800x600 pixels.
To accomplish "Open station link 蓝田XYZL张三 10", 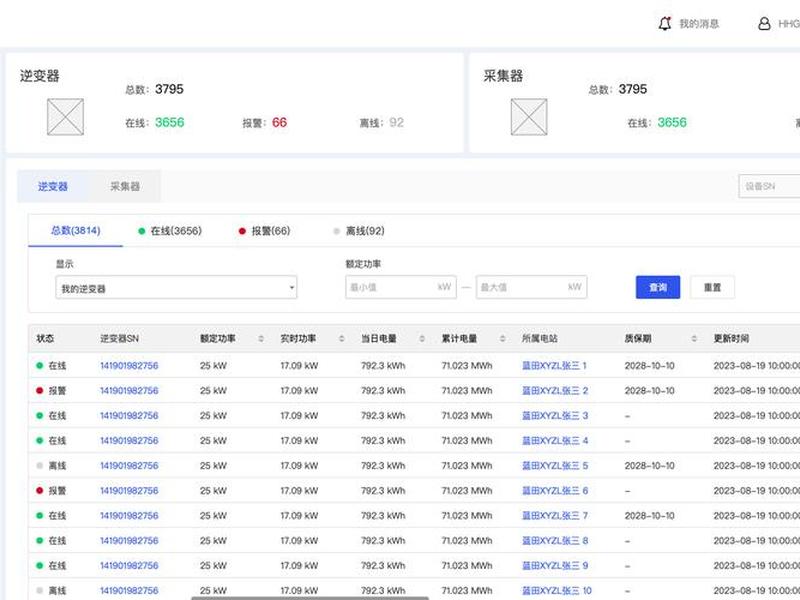I will pyautogui.click(x=557, y=591).
